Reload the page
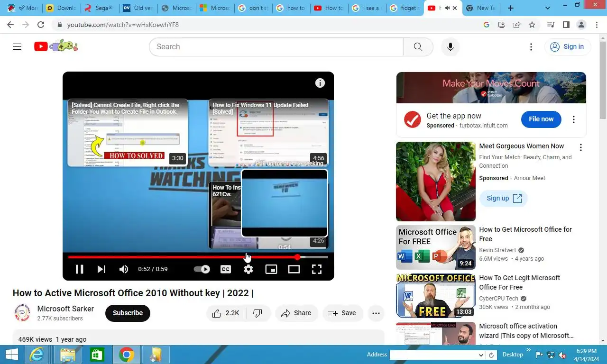The width and height of the screenshot is (607, 364). click(41, 25)
